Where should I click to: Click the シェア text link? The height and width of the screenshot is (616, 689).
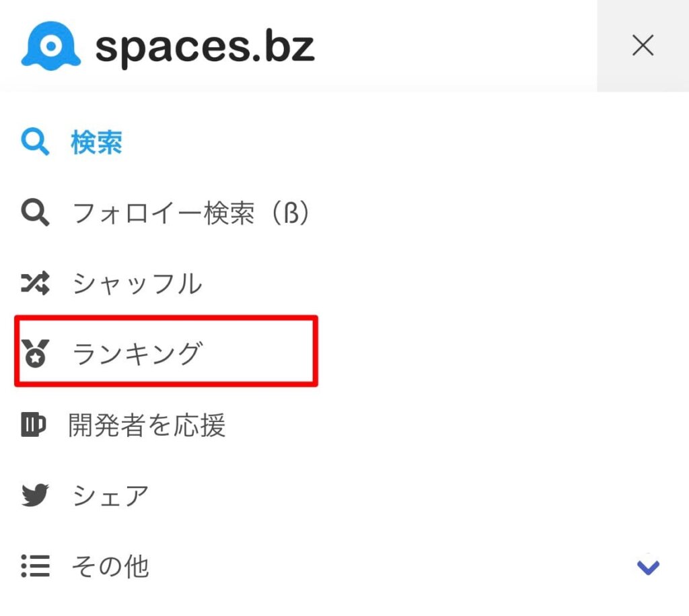pyautogui.click(x=111, y=495)
